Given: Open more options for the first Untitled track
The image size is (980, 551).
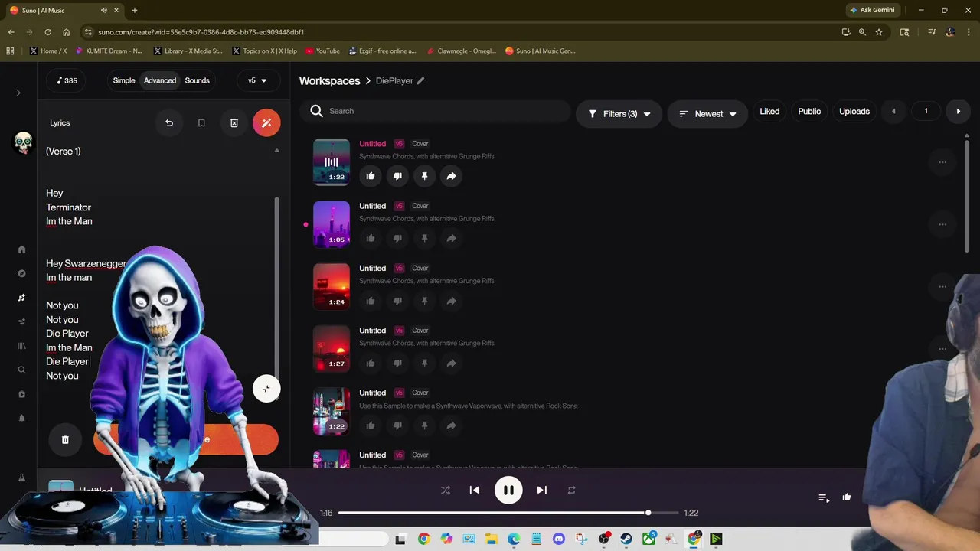Looking at the screenshot, I should [942, 162].
